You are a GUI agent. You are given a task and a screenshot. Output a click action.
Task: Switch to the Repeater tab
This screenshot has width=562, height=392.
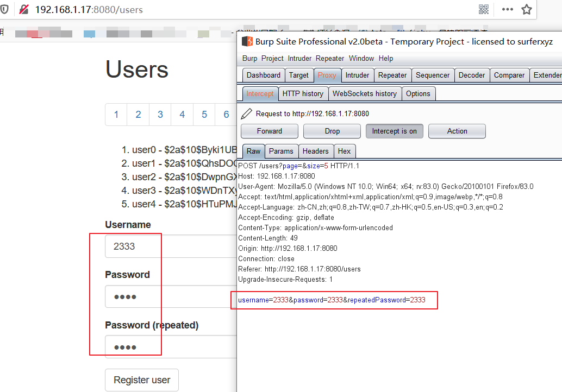coord(392,75)
